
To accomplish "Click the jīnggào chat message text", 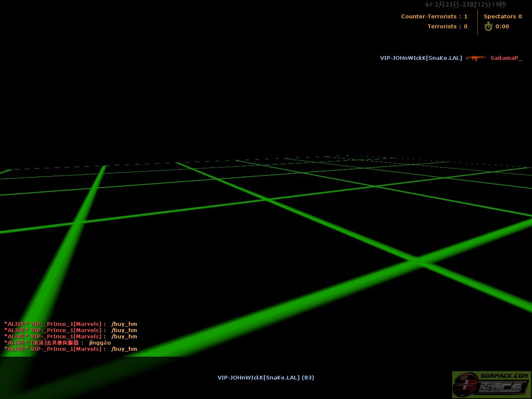I will pyautogui.click(x=100, y=343).
